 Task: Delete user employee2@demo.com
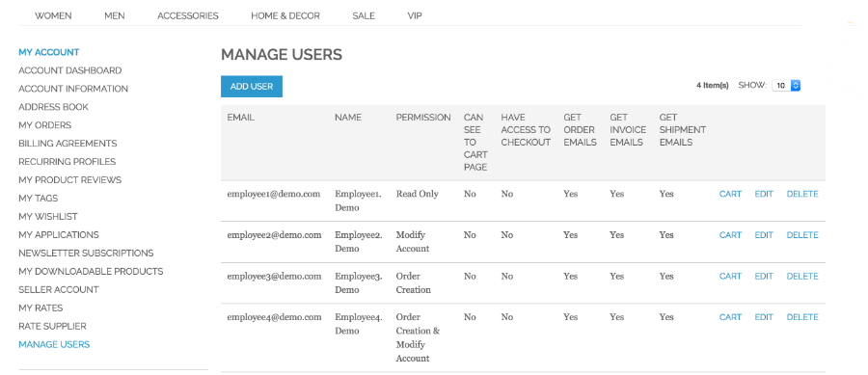[802, 235]
